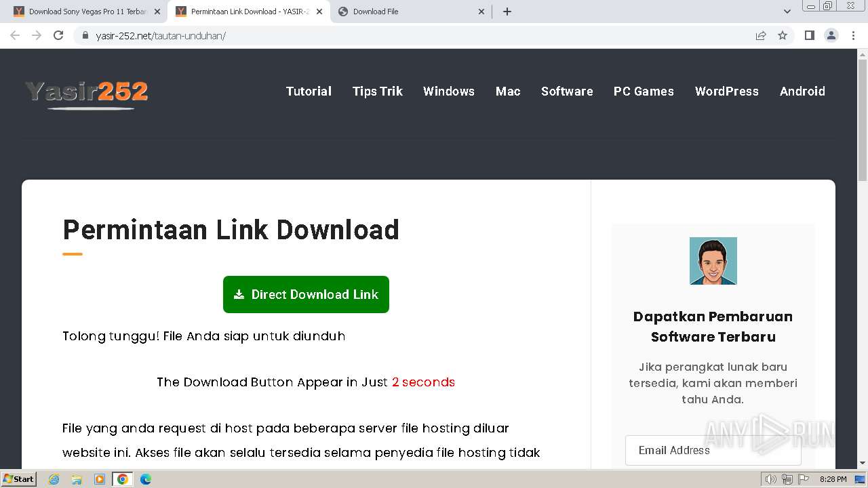Open Action Center flag icon
Viewport: 868px width, 488px height.
(803, 479)
